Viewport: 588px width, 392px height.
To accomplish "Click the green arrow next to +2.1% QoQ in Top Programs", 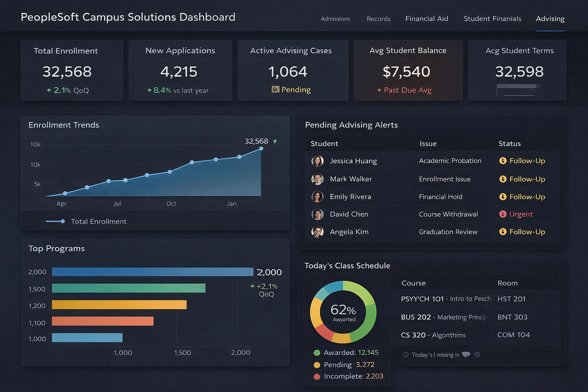I will [252, 286].
